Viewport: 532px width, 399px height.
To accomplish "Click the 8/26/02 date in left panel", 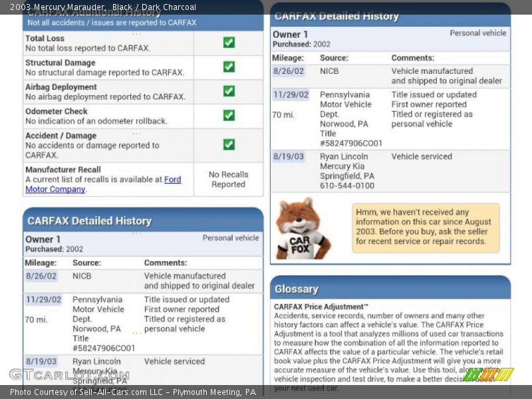I will coord(41,276).
